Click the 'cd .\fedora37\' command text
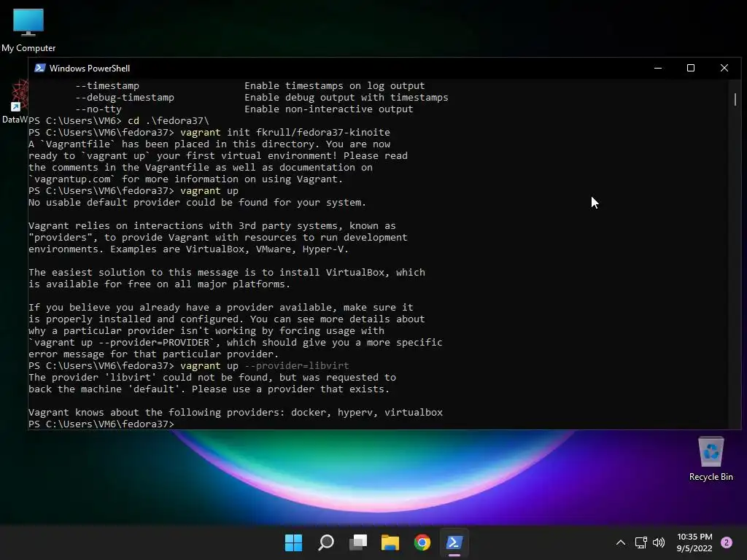 click(169, 120)
